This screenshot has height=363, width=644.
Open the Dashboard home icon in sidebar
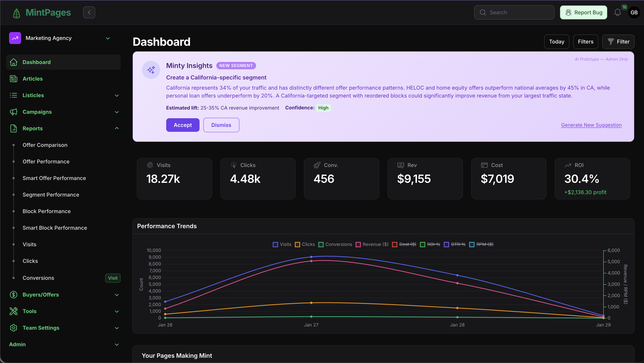[14, 62]
